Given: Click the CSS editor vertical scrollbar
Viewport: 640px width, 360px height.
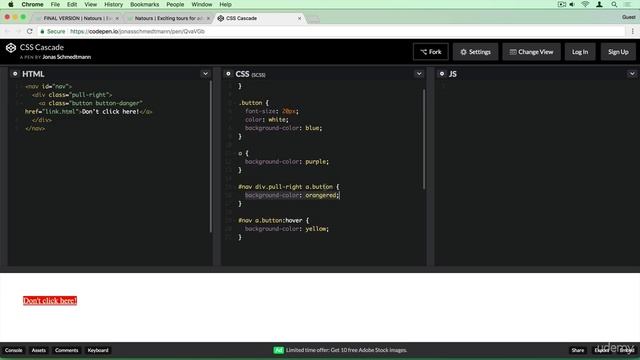Looking at the screenshot, I should coord(424,139).
